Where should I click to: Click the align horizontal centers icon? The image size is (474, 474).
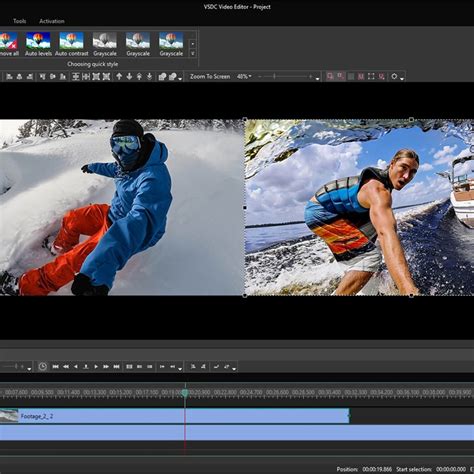pyautogui.click(x=19, y=77)
